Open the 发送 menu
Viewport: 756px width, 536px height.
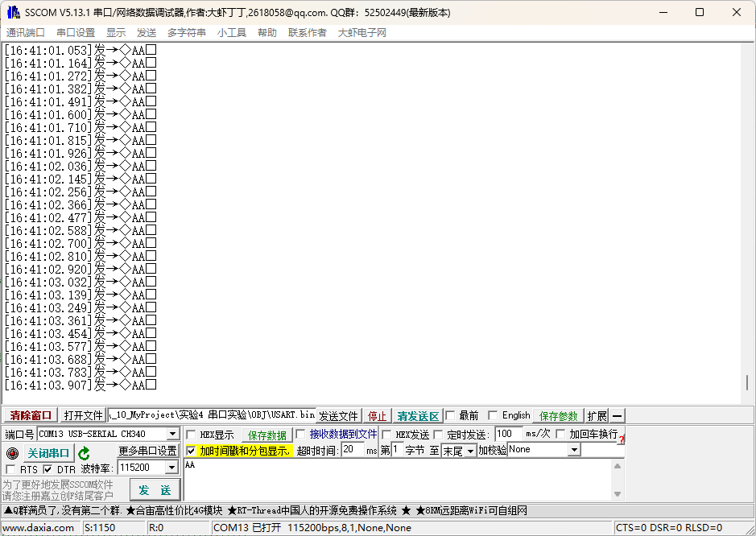pos(147,33)
